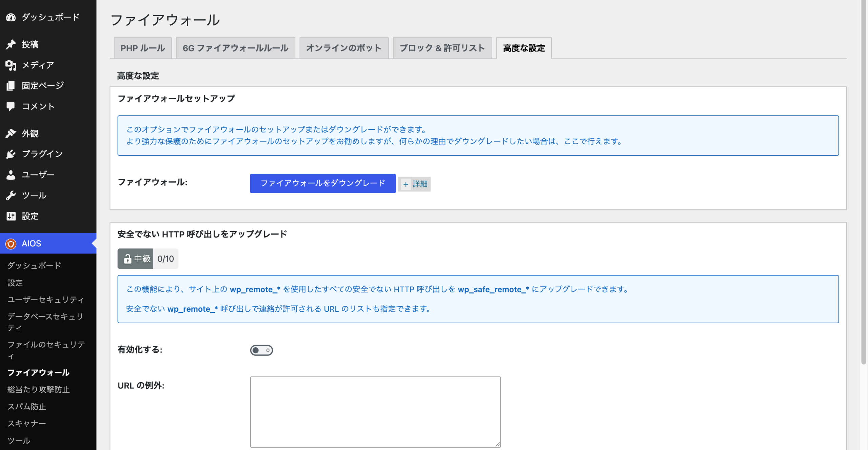Go to the ブロック & 許可リスト tab
The height and width of the screenshot is (450, 868).
pyautogui.click(x=442, y=48)
